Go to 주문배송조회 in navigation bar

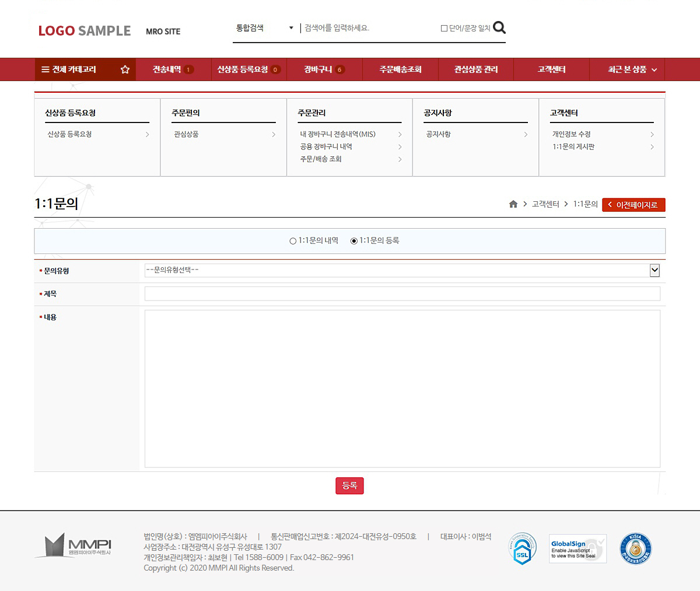[400, 69]
